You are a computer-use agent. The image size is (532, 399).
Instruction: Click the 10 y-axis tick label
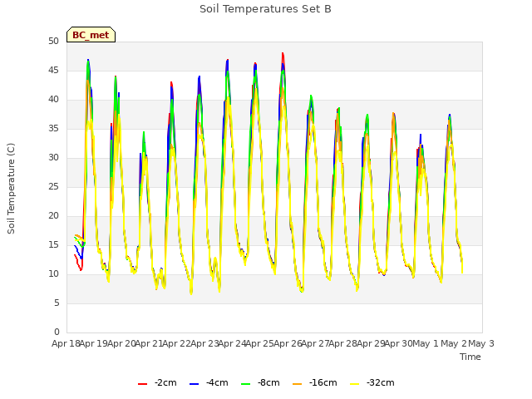coord(53,273)
